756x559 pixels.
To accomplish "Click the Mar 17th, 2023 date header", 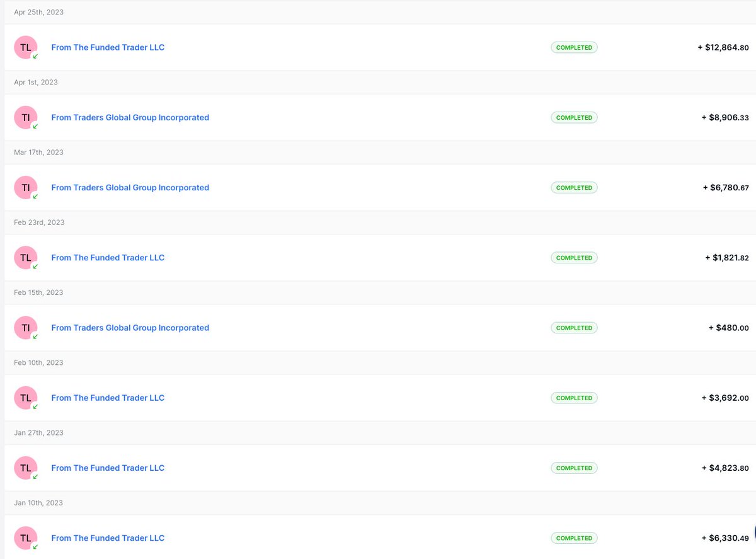I will (x=38, y=152).
